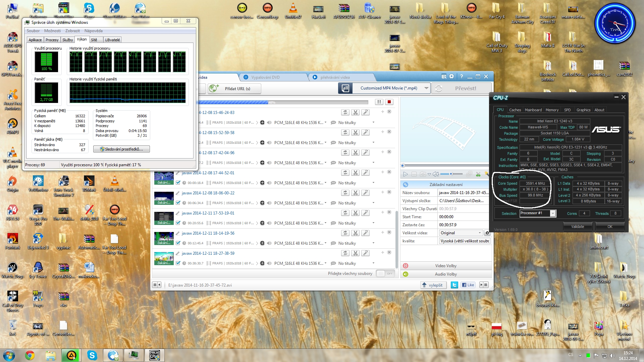
Task: Remove javaw 2014-12-08 17-44-52-01 with its X icon
Action: click(389, 172)
